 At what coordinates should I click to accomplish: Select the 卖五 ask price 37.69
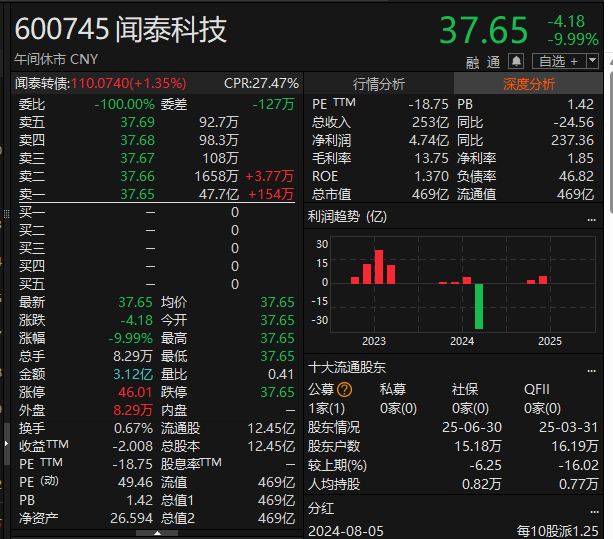(x=137, y=122)
